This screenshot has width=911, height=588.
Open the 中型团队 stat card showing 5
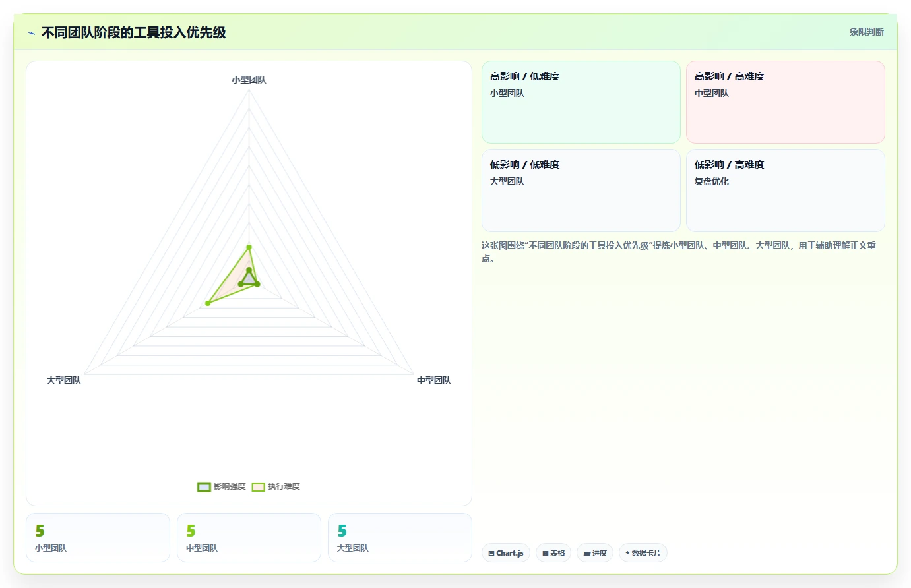(x=249, y=538)
